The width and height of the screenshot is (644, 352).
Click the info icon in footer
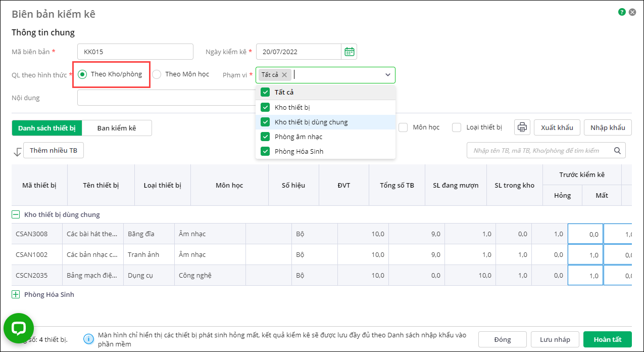tap(88, 339)
